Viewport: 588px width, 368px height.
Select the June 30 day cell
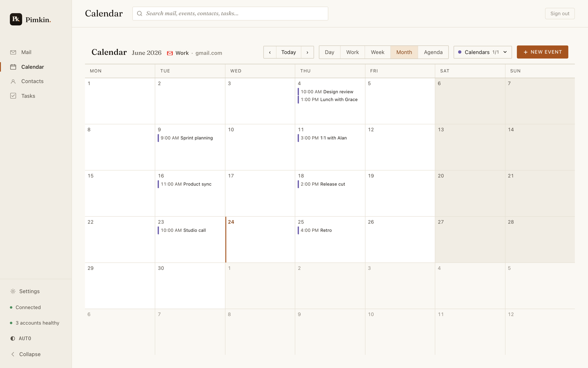click(x=190, y=286)
